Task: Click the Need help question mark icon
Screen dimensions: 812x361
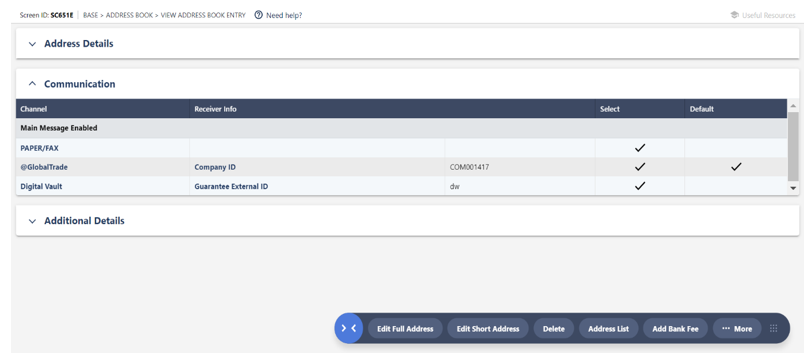Action: 258,15
